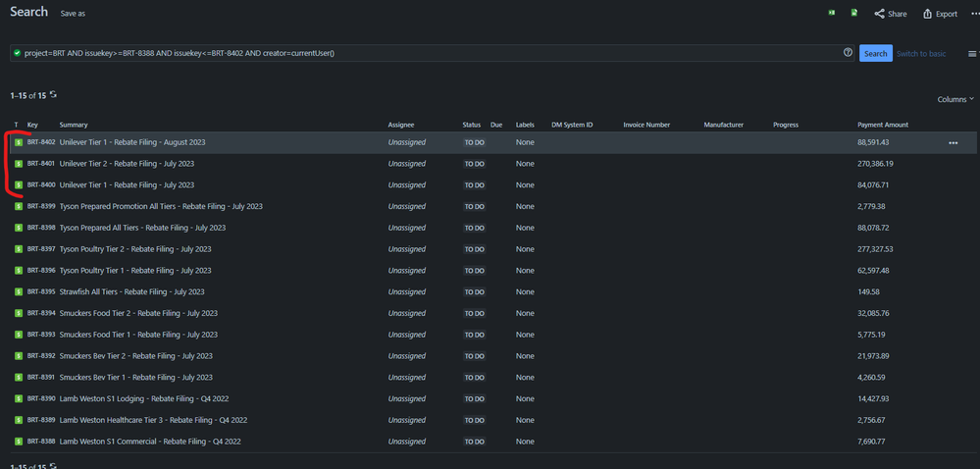
Task: Click the issue type icon for BRT-8393
Action: (x=19, y=335)
